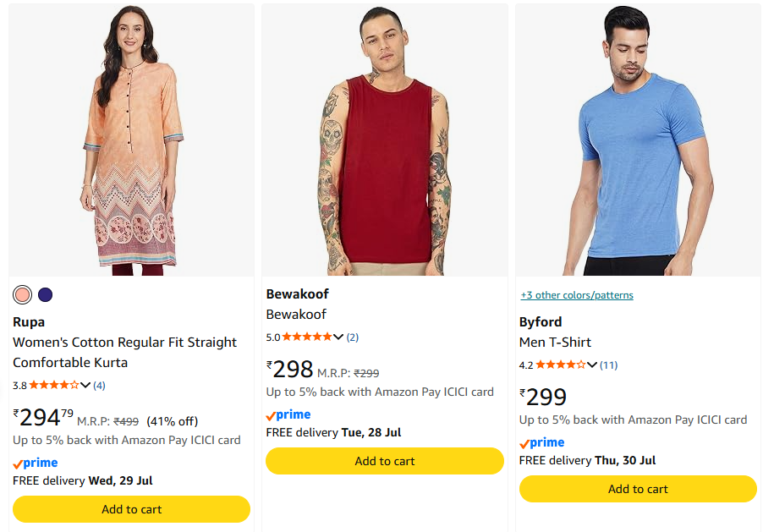The height and width of the screenshot is (532, 763).
Task: Click the five-star rating of Bewakoof product
Action: (307, 337)
